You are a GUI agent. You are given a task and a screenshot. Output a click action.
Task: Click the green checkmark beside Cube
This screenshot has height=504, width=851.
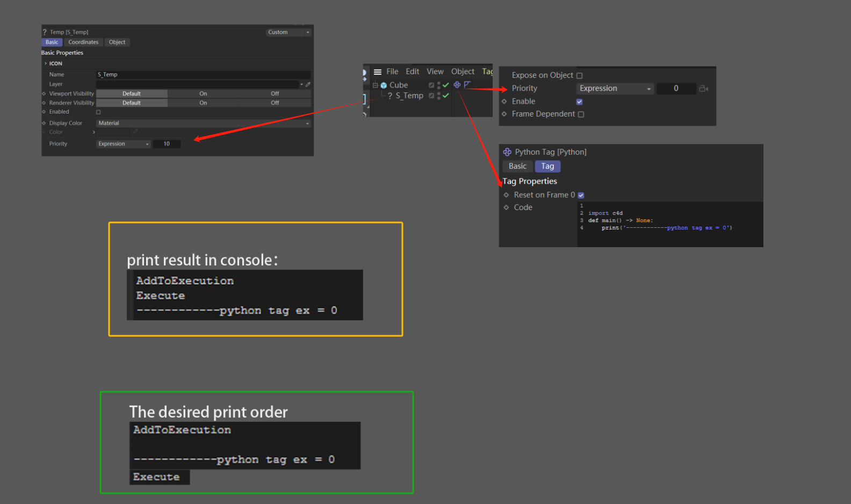point(446,85)
